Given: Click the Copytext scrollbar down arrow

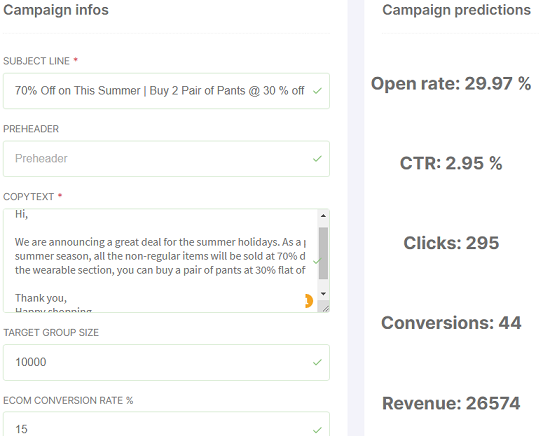Looking at the screenshot, I should [323, 294].
